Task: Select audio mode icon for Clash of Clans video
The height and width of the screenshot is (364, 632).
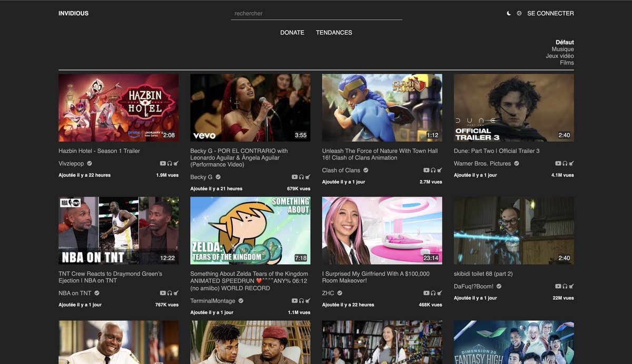Action: tap(433, 171)
